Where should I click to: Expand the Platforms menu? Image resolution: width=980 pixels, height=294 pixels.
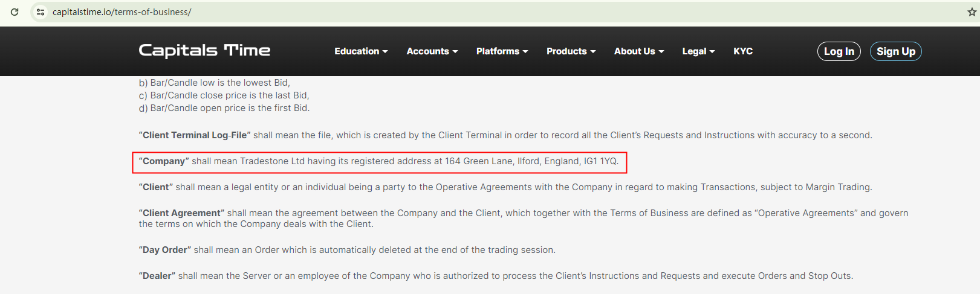(502, 51)
